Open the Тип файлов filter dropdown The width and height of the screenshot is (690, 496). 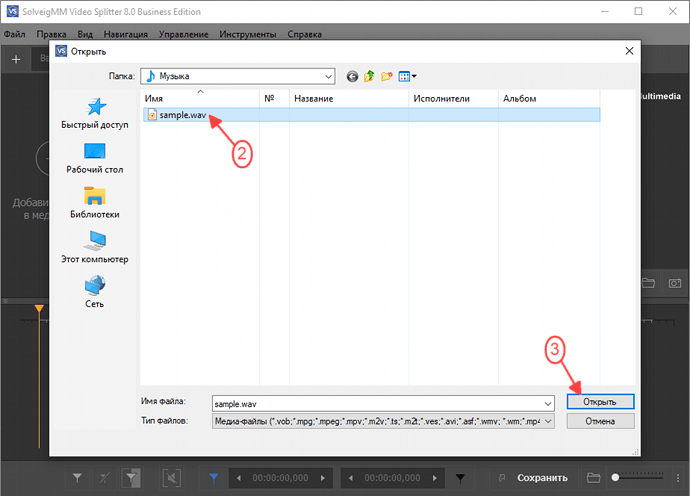(x=383, y=421)
